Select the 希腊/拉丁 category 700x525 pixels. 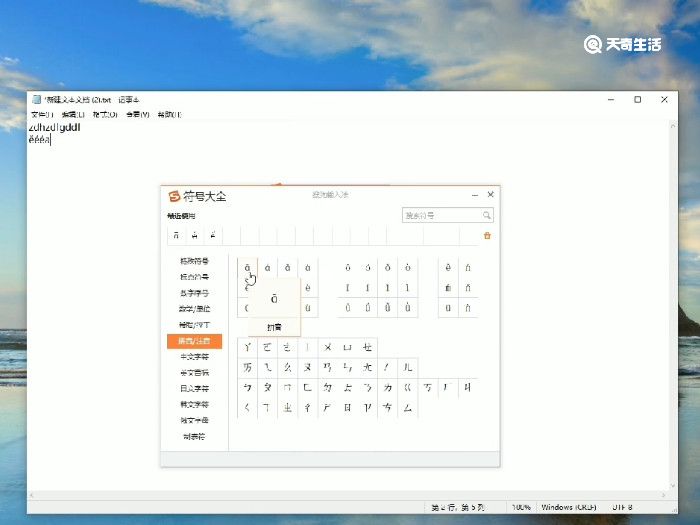(x=194, y=325)
